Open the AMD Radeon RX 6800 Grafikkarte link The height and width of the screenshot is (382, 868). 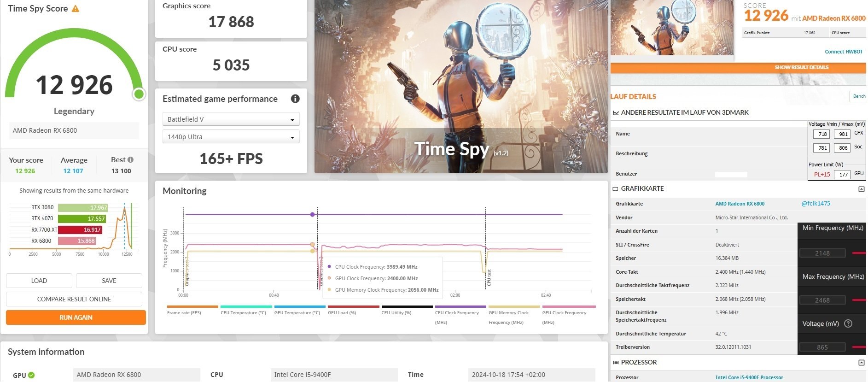click(x=740, y=204)
